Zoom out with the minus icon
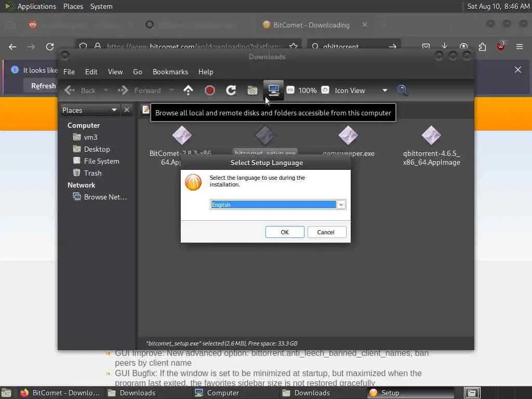 click(290, 90)
